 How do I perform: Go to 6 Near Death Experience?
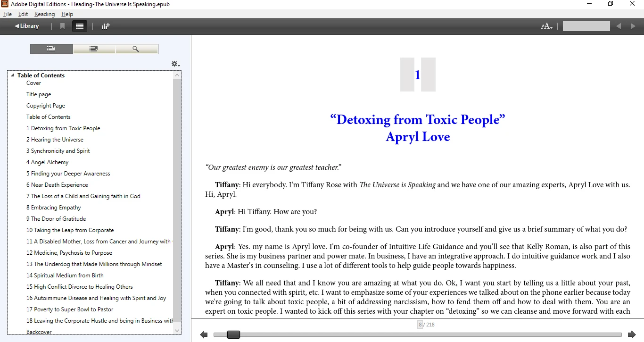pos(57,185)
